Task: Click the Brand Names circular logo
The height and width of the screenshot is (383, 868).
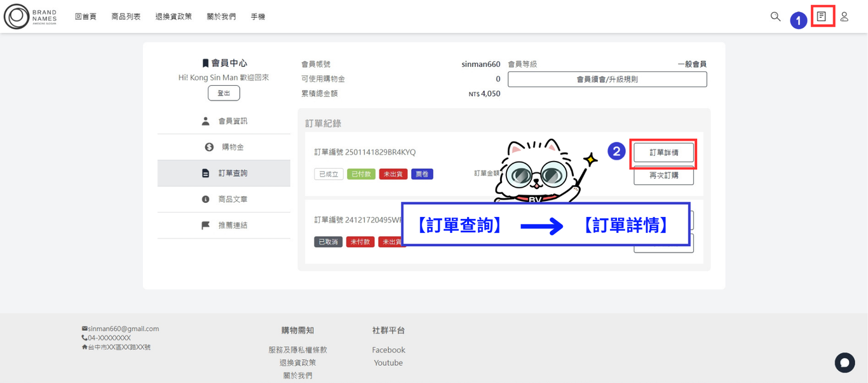Action: point(17,17)
